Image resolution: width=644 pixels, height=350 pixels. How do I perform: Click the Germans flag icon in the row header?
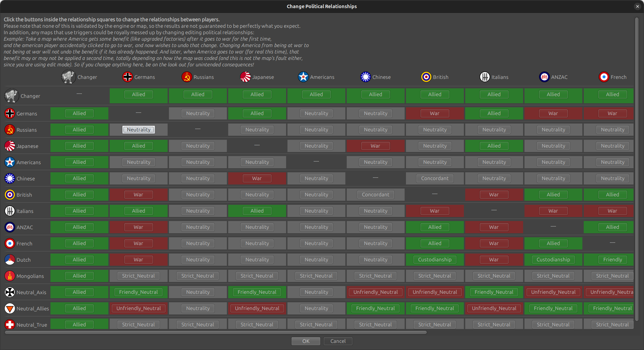(9, 113)
